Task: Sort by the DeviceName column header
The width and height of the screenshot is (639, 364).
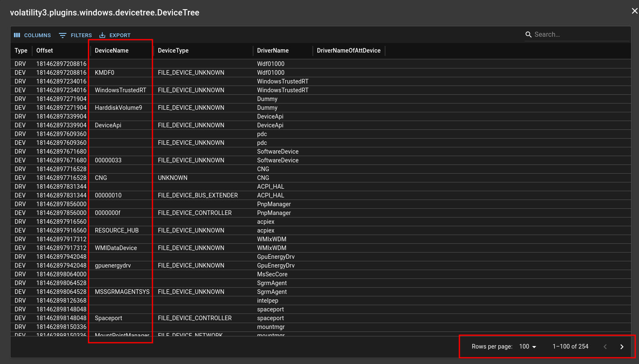Action: [112, 51]
